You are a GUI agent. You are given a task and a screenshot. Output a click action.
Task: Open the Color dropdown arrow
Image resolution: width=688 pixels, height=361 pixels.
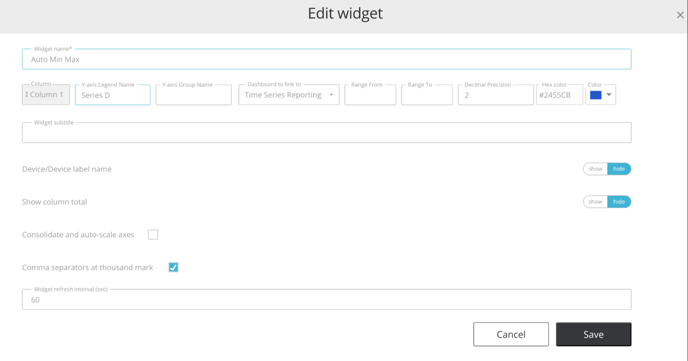[x=609, y=95]
